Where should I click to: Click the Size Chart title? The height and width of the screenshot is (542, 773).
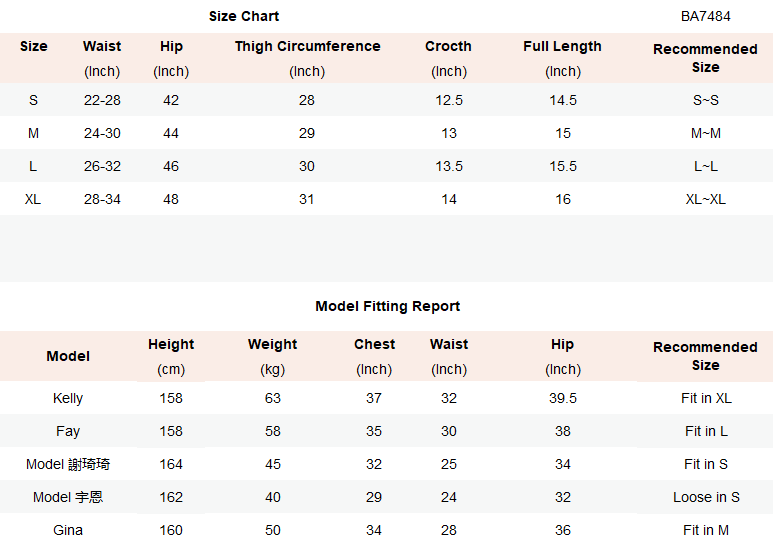pyautogui.click(x=244, y=16)
